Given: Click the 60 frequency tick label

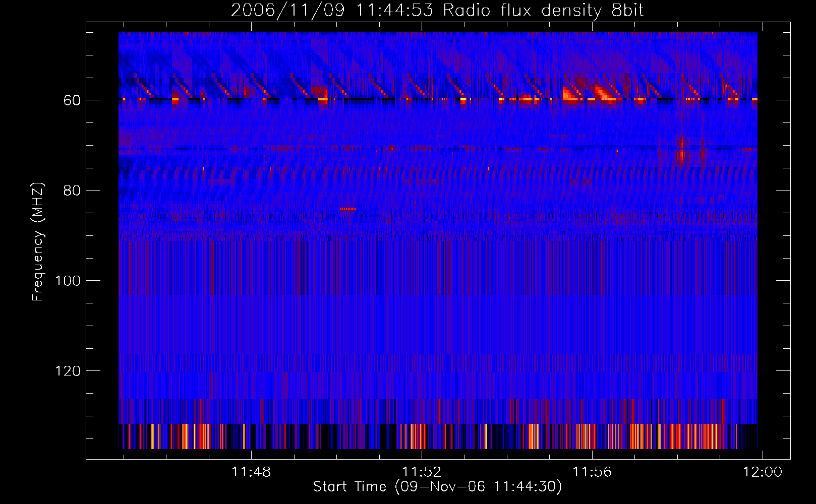Looking at the screenshot, I should point(72,100).
